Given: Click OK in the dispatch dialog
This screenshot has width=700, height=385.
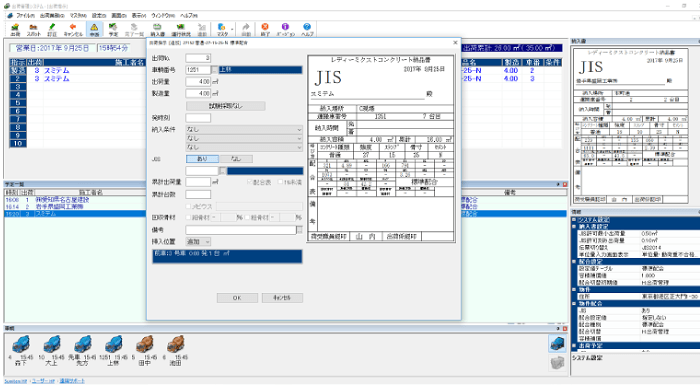Looking at the screenshot, I should coord(237,298).
